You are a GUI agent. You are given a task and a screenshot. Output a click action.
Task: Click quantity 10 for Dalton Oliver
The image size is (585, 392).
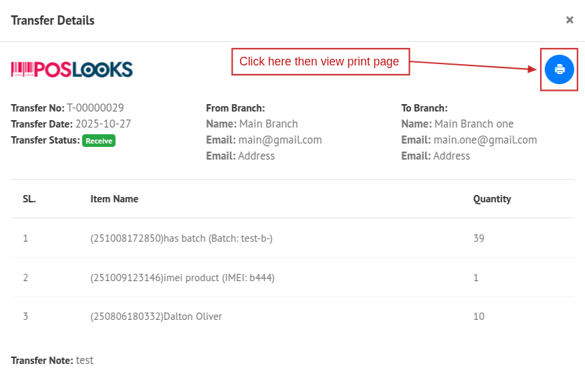[479, 317]
